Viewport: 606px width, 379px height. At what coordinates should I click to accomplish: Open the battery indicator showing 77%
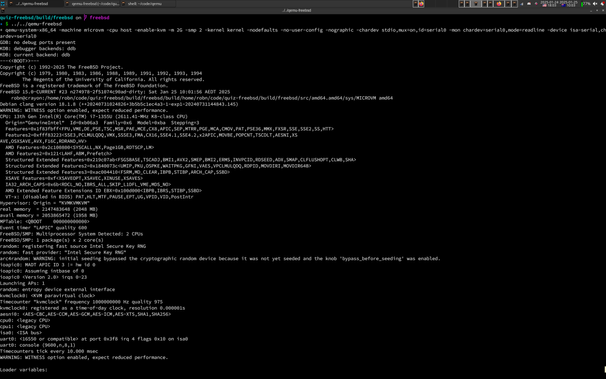point(586,4)
